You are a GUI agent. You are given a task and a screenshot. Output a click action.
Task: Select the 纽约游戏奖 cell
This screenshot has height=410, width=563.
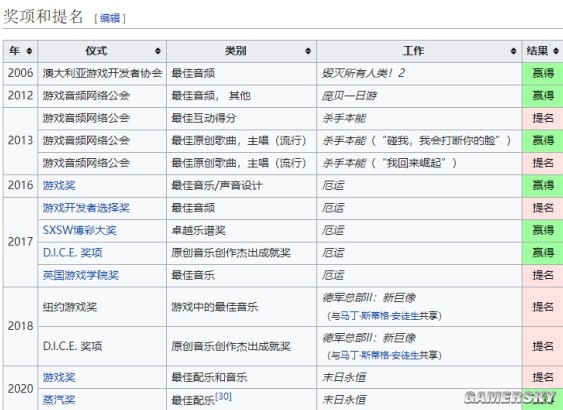click(102, 307)
